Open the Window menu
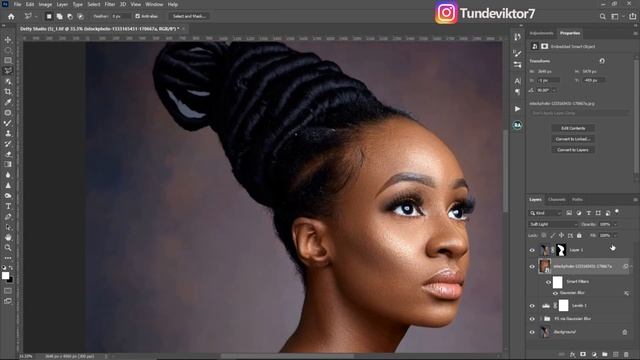 coord(154,4)
